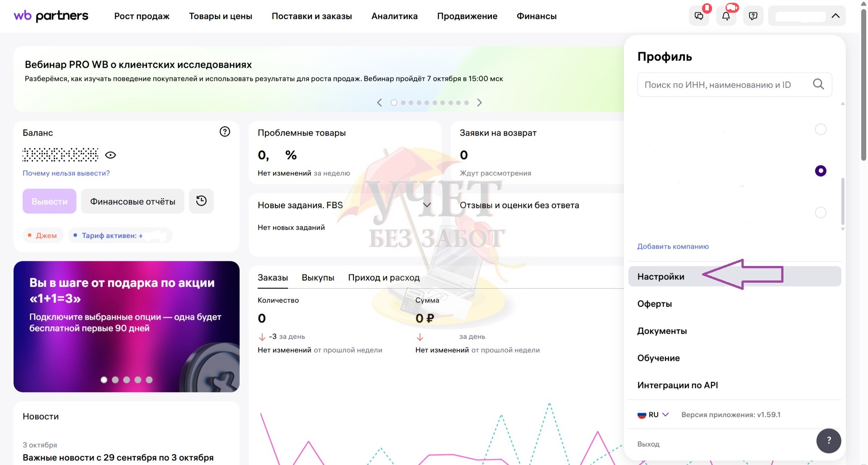Screen dimensions: 868x465
Task: Click the Добавить компанию link
Action: pos(673,247)
